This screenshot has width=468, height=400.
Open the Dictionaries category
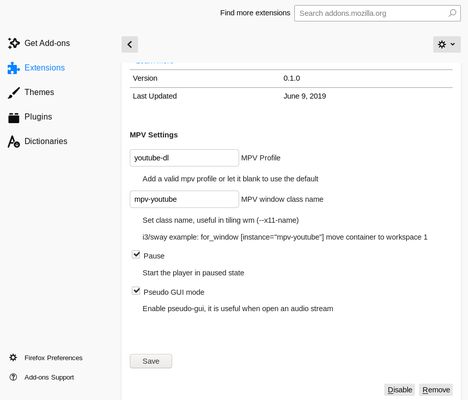pos(46,141)
